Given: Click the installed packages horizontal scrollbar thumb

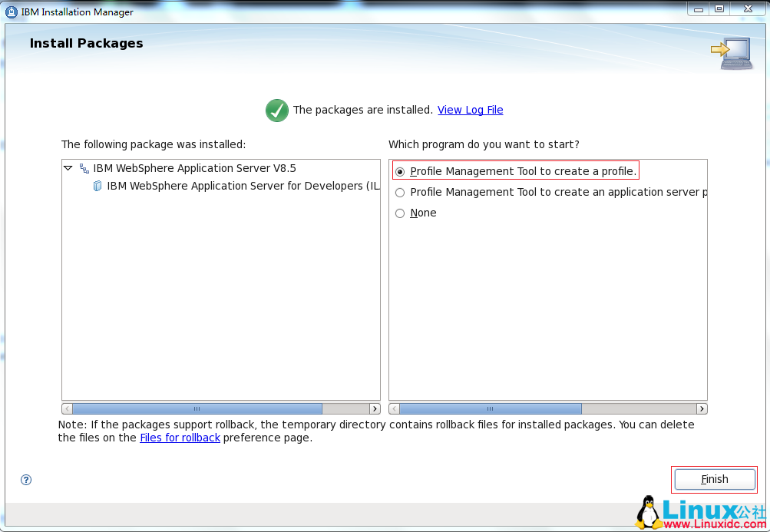Looking at the screenshot, I should tap(197, 408).
